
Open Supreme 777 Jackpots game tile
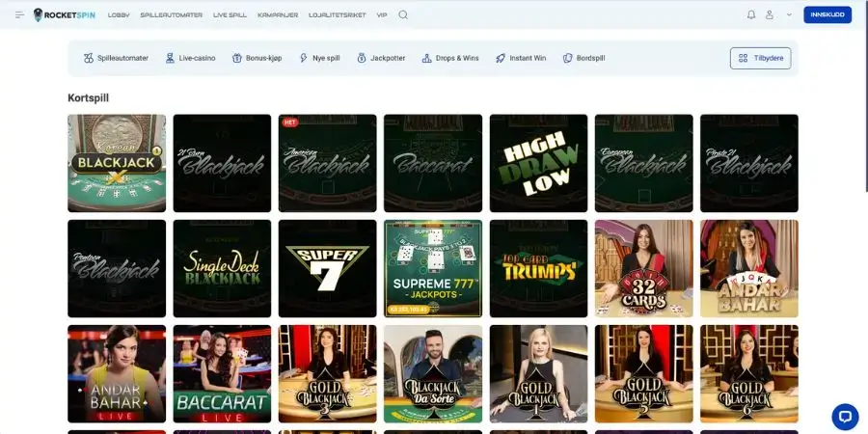click(x=433, y=268)
